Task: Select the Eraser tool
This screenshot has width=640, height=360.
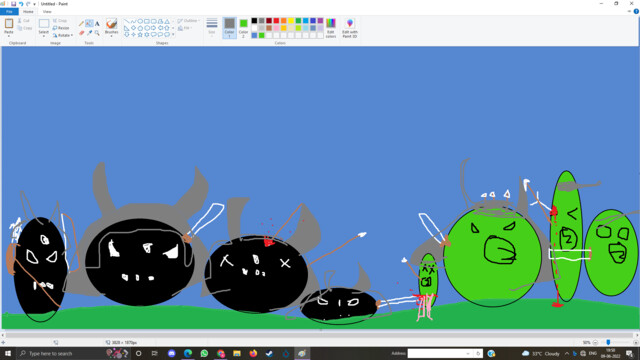Action: 81,33
